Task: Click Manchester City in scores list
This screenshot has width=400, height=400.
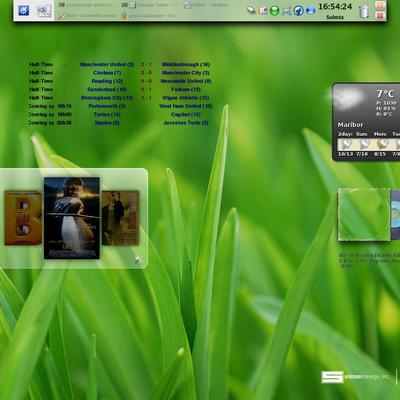Action: pos(186,73)
